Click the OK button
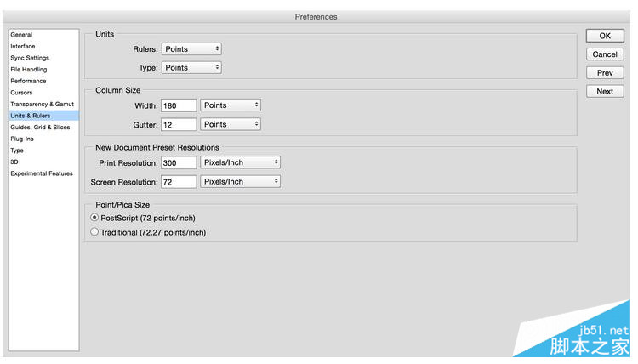638x364 pixels. [x=605, y=36]
